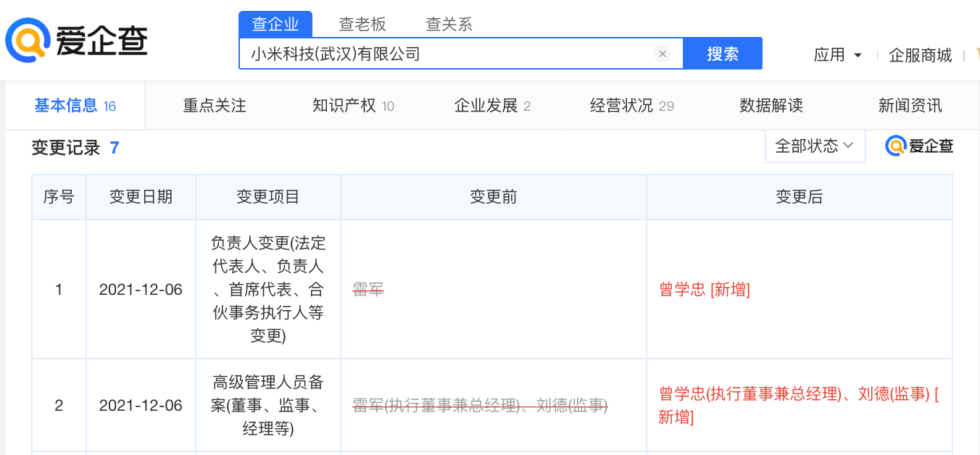Screen dimensions: 980x455
Task: Open the 爱企查 logo homepage
Action: pyautogui.click(x=77, y=40)
